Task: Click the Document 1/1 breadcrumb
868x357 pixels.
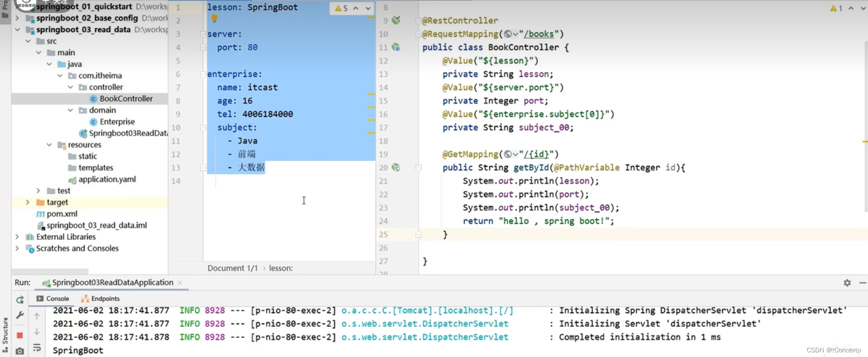Action: (232, 268)
